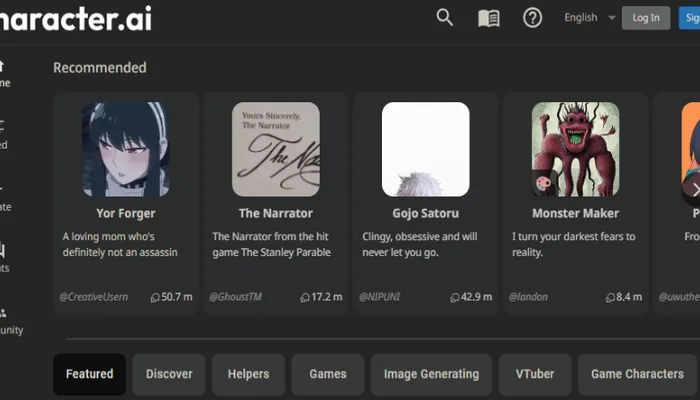Select the Image Generating tab

coord(431,374)
